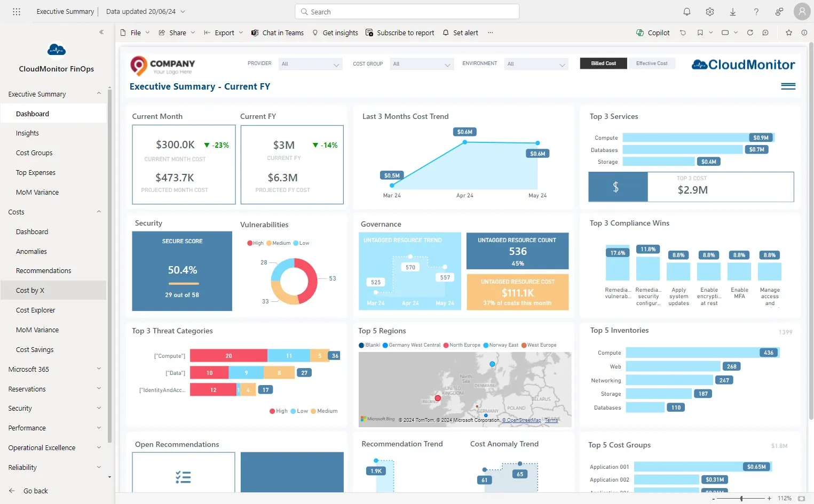The height and width of the screenshot is (504, 814).
Task: Click fit to page icon in status bar
Action: [801, 498]
